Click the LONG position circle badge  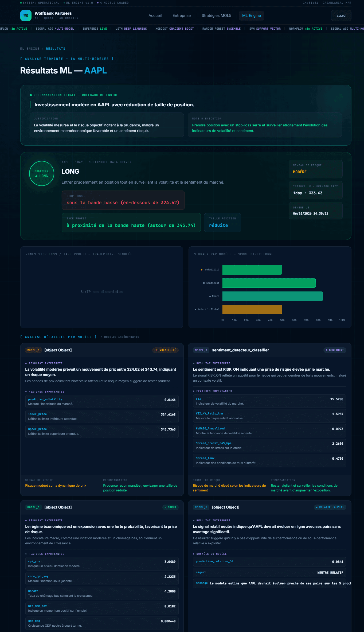42,173
